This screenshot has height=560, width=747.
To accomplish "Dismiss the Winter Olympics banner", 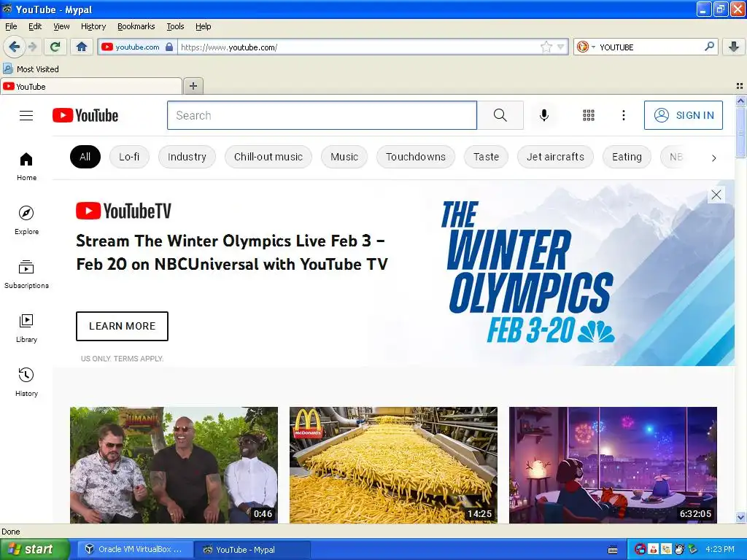I will pos(716,195).
